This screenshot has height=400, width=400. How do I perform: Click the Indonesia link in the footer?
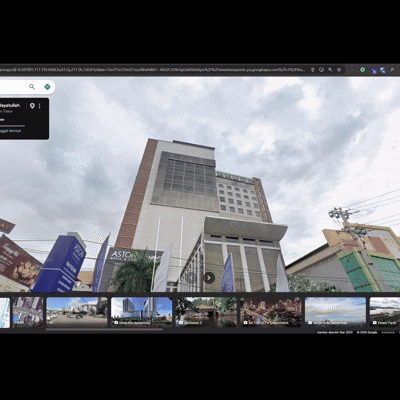[388, 332]
